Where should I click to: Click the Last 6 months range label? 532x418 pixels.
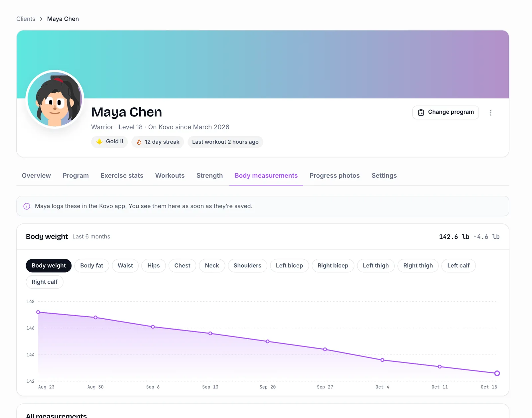[91, 237]
